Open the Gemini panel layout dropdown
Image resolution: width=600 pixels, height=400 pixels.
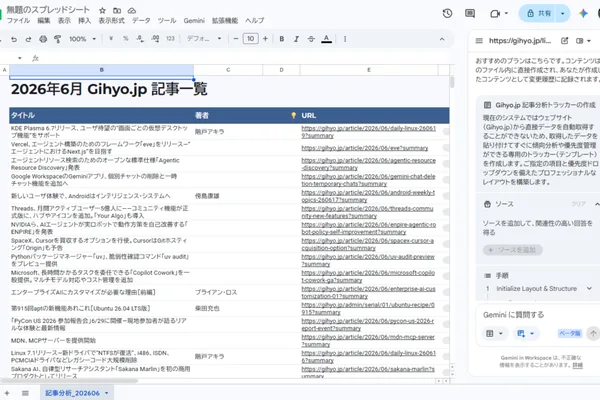(584, 41)
